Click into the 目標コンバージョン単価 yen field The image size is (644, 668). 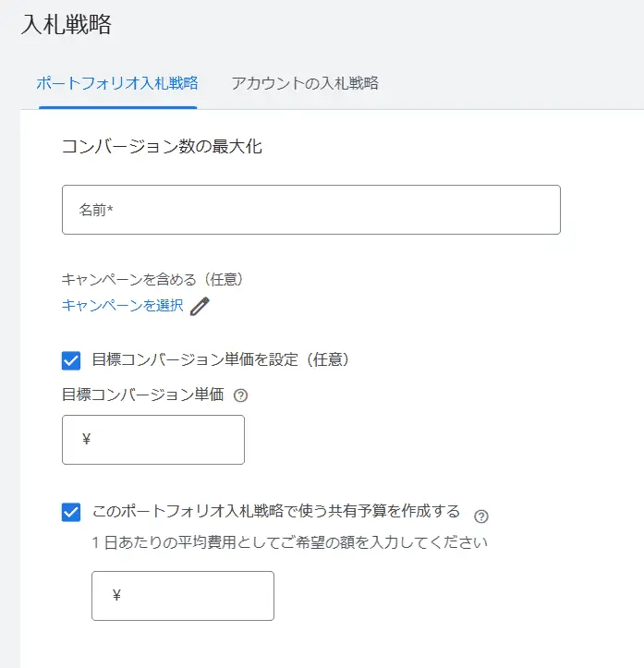click(153, 440)
